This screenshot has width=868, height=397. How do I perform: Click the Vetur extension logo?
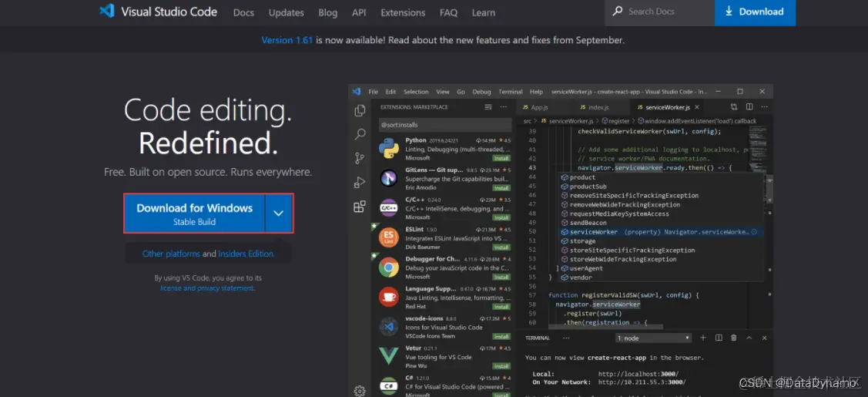(x=389, y=357)
